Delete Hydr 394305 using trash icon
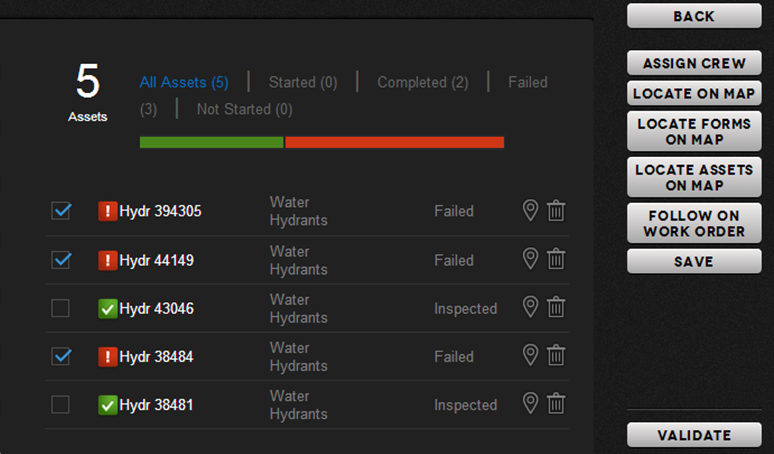The width and height of the screenshot is (774, 454). point(556,211)
